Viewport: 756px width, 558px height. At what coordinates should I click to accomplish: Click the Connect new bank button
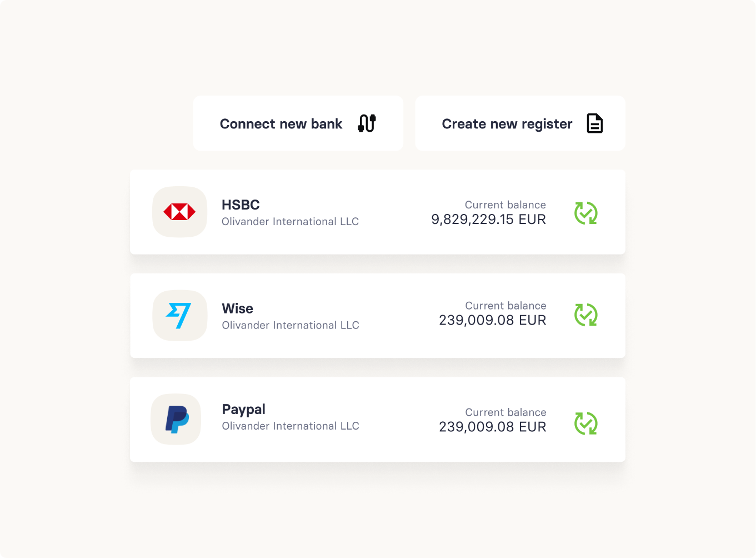tap(298, 123)
